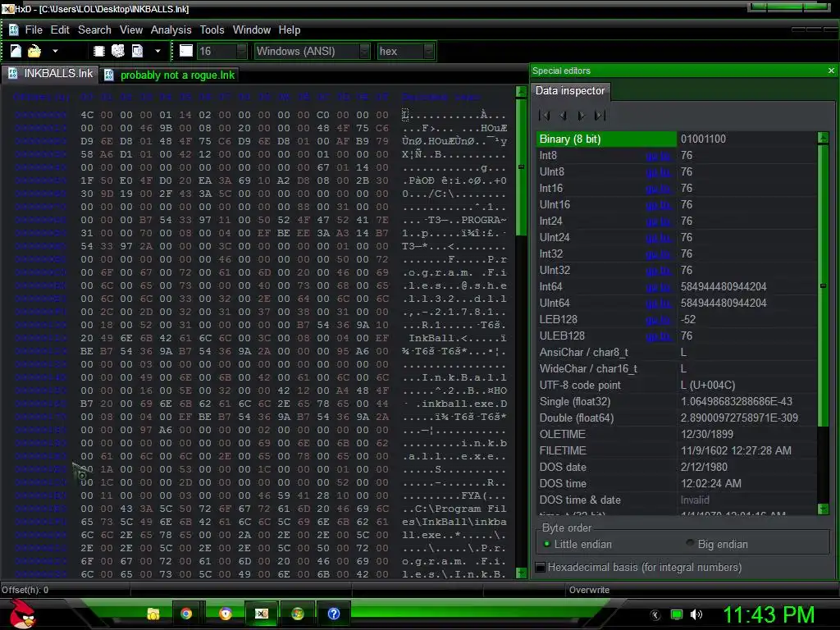Click the Data inspector scrollbar down arrow

[824, 509]
